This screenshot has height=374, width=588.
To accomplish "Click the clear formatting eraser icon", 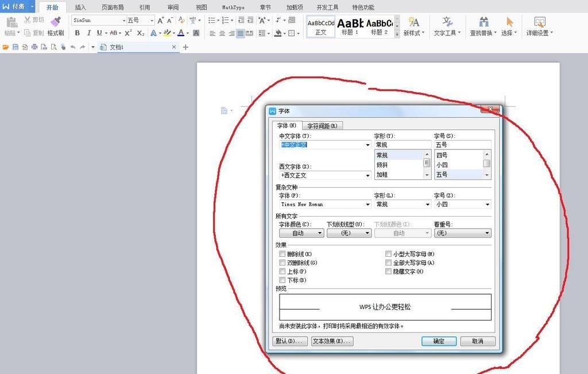I will 181,20.
